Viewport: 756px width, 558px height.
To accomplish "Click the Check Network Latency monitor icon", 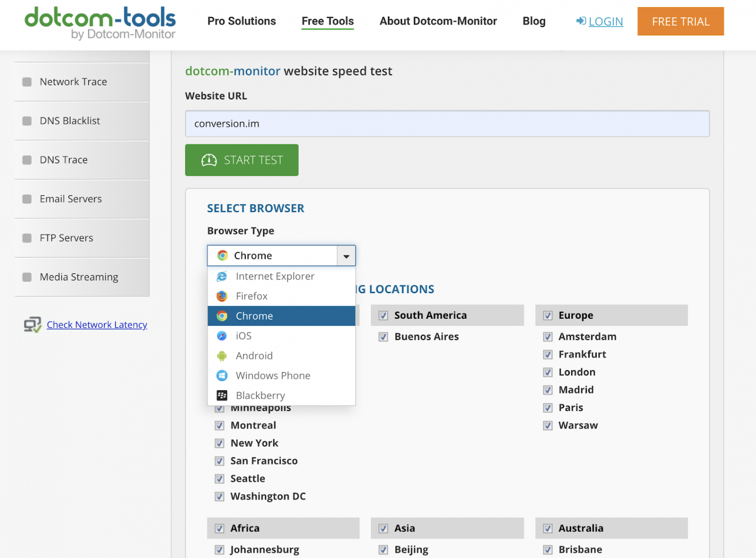I will click(x=32, y=325).
